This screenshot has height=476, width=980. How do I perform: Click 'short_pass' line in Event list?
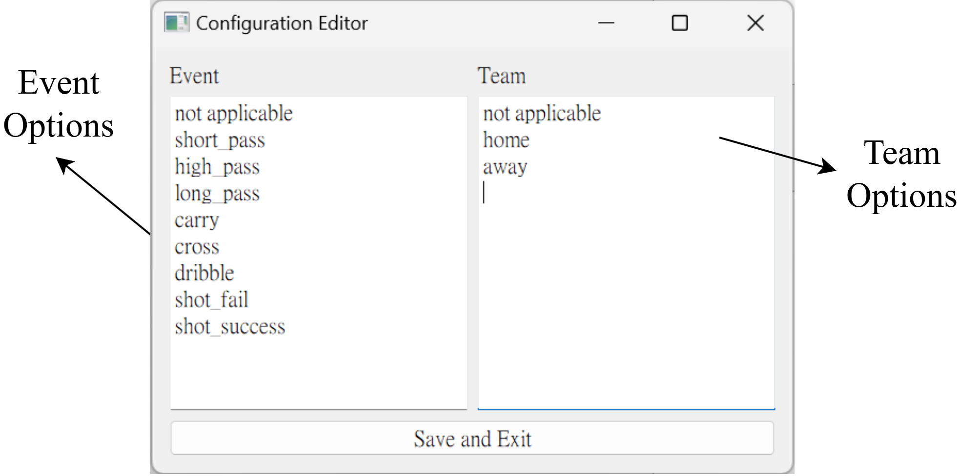pos(220,140)
